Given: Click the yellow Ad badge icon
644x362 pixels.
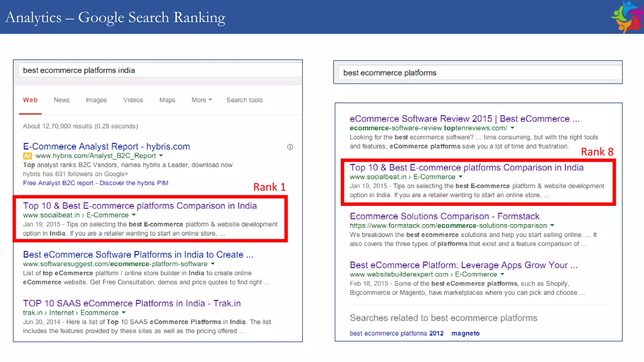Looking at the screenshot, I should [27, 156].
